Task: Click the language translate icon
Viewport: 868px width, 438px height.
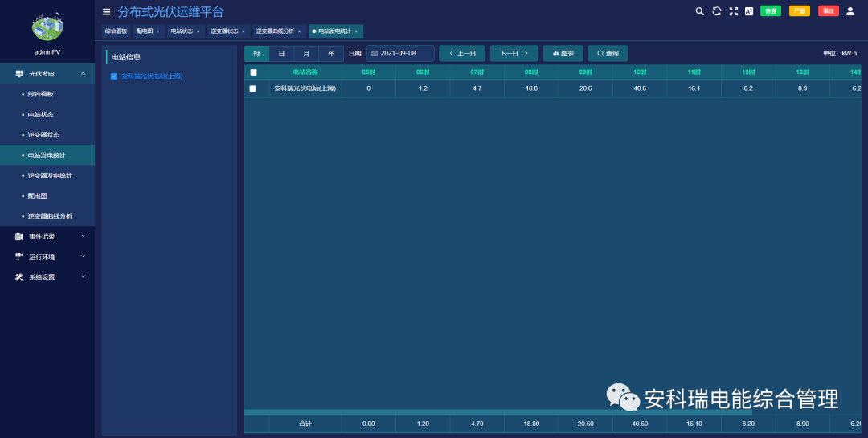Action: tap(749, 11)
